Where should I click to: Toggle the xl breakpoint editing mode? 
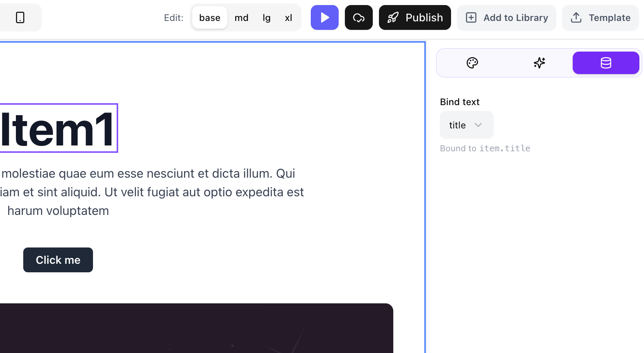tap(288, 17)
